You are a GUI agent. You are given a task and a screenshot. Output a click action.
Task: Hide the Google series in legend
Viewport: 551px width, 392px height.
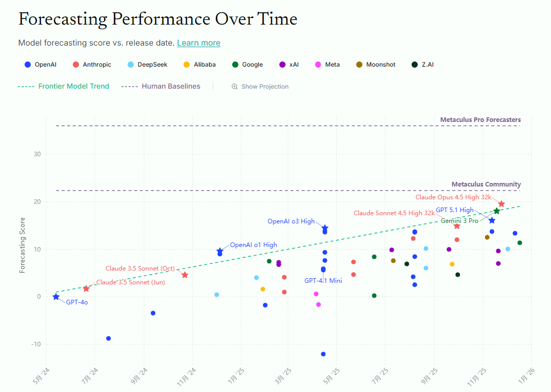click(247, 65)
